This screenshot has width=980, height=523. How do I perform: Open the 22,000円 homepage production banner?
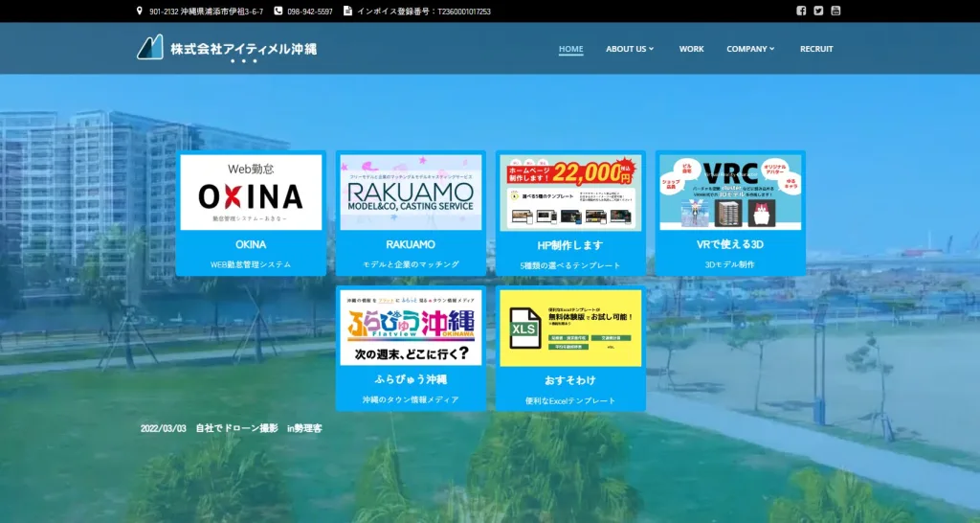coord(570,193)
